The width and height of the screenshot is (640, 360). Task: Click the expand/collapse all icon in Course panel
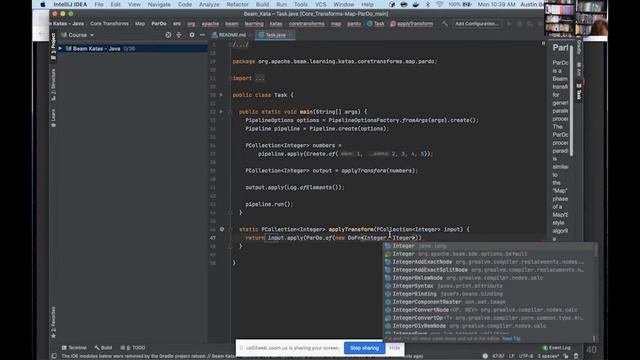(x=179, y=35)
